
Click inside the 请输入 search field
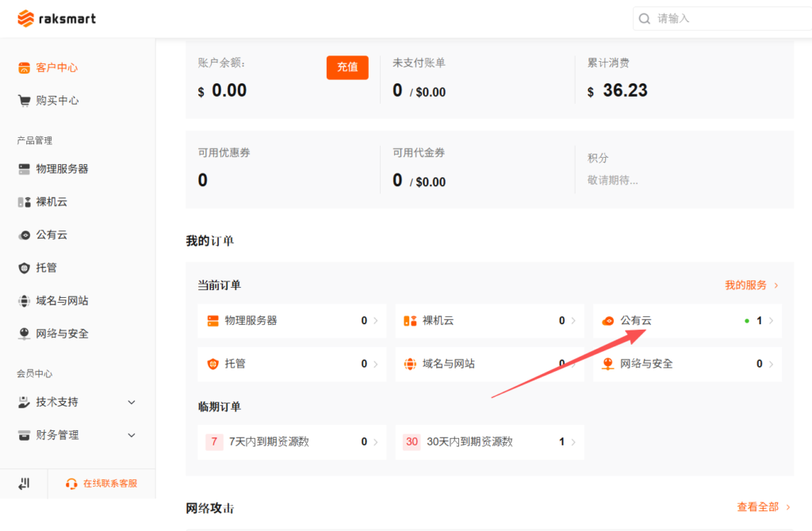[x=698, y=18]
